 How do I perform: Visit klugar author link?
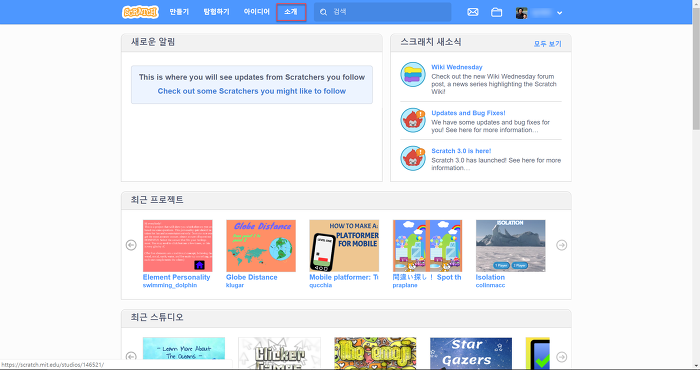235,285
